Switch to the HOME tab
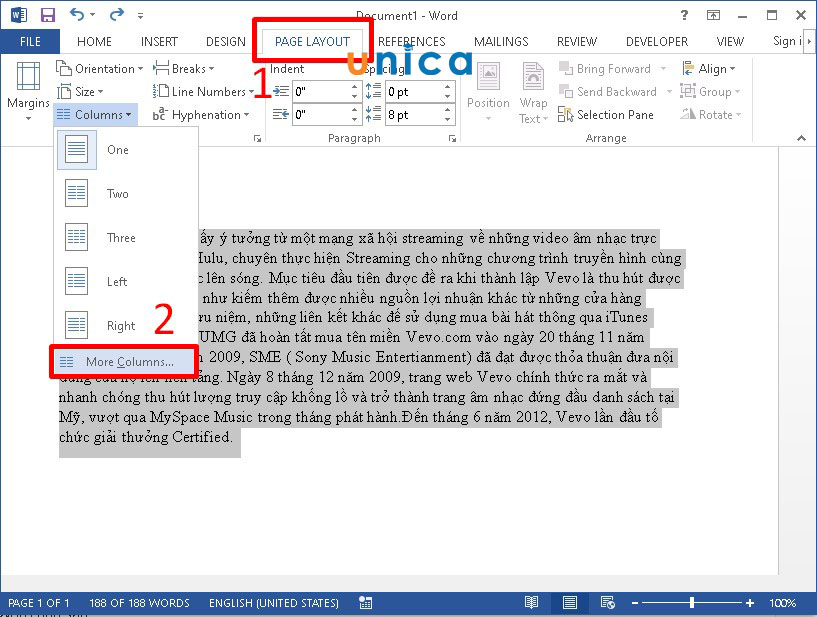This screenshot has height=617, width=817. coord(94,42)
